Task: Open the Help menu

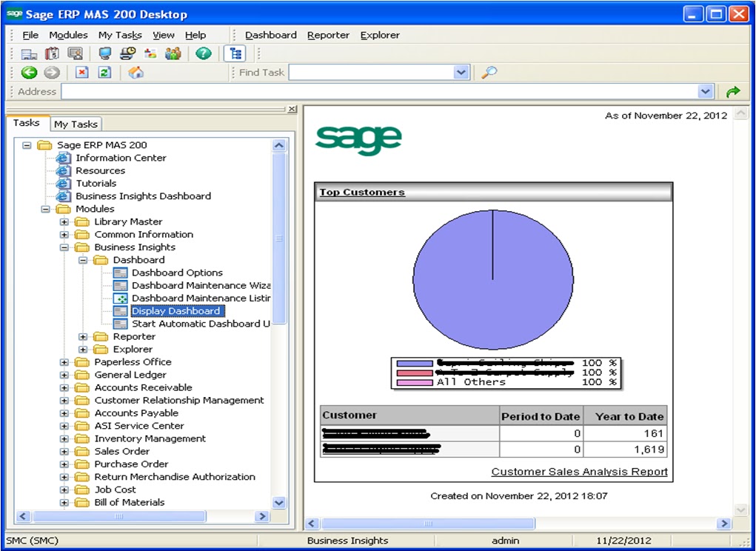Action: (195, 36)
